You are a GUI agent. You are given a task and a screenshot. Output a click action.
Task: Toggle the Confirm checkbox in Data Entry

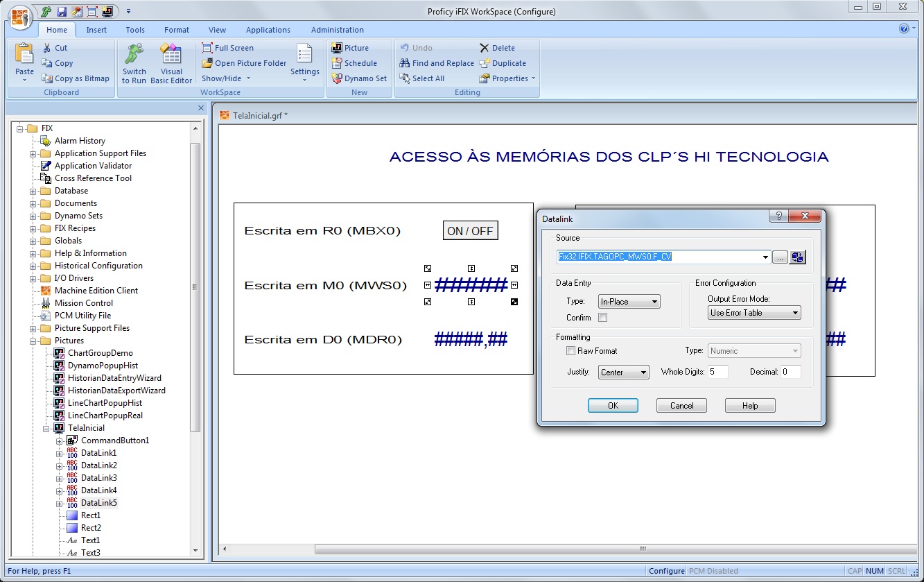[x=602, y=318]
